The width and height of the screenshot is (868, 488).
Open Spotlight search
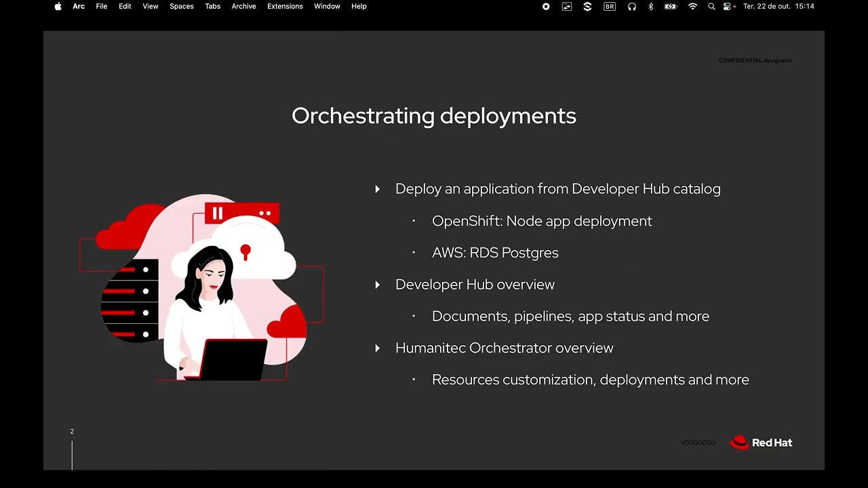coord(711,6)
